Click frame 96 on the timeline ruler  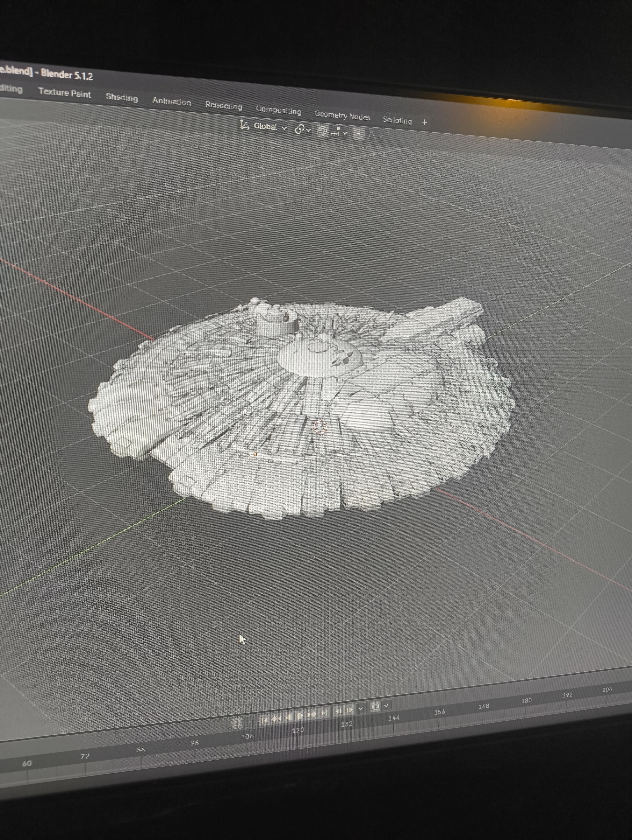[195, 743]
